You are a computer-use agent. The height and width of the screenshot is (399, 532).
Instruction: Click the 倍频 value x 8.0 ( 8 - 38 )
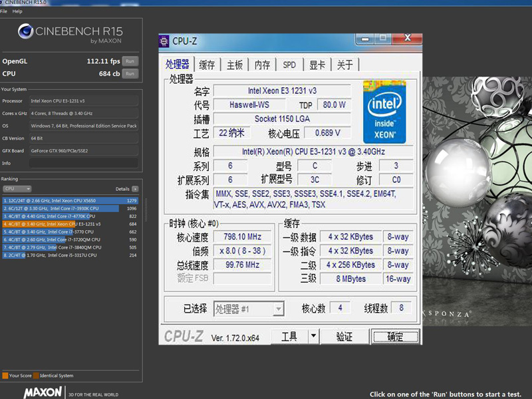[x=242, y=251]
